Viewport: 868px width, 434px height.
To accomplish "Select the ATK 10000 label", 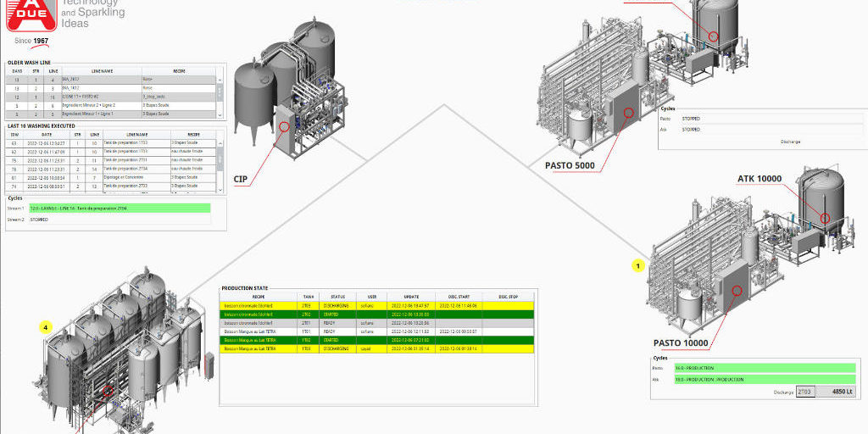I will 759,179.
